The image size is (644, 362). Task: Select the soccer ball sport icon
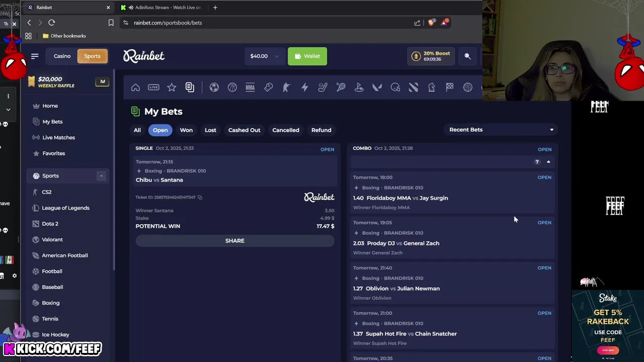(214, 87)
